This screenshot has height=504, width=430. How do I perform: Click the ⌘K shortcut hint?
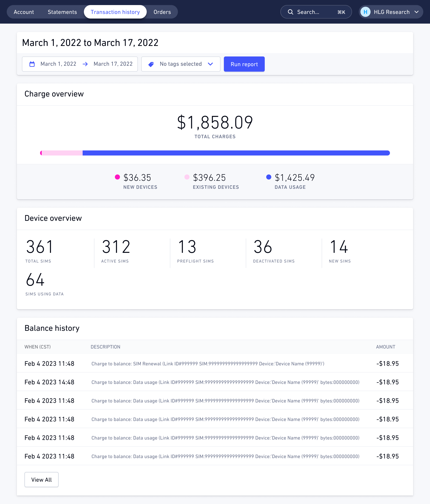341,12
